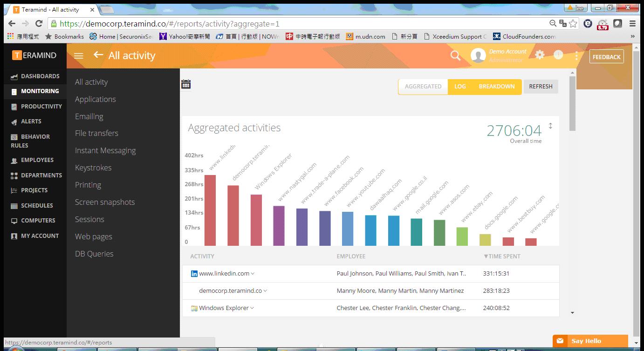
Task: Expand the www.linkedin.com activity dropdown
Action: [252, 273]
